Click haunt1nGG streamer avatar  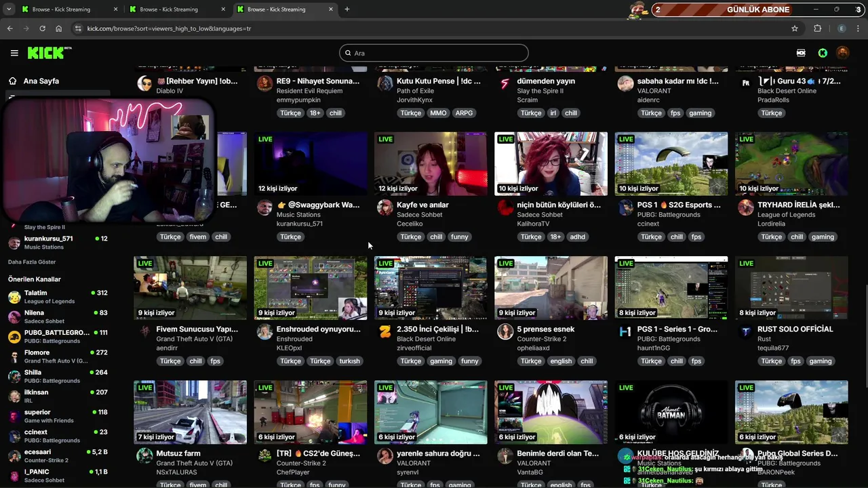point(626,331)
